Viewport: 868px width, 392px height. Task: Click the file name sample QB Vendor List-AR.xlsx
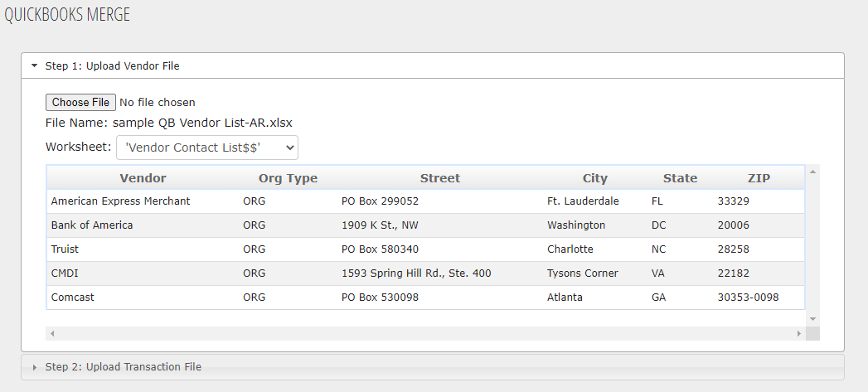pyautogui.click(x=202, y=123)
